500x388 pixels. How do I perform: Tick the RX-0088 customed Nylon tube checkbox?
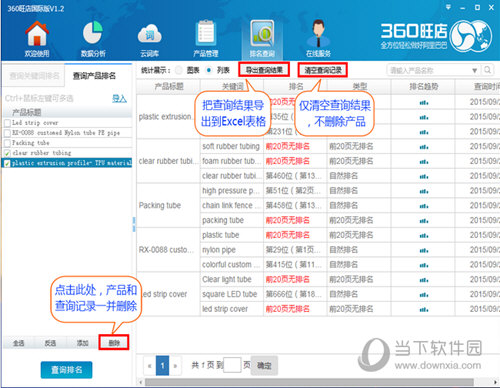(x=7, y=133)
